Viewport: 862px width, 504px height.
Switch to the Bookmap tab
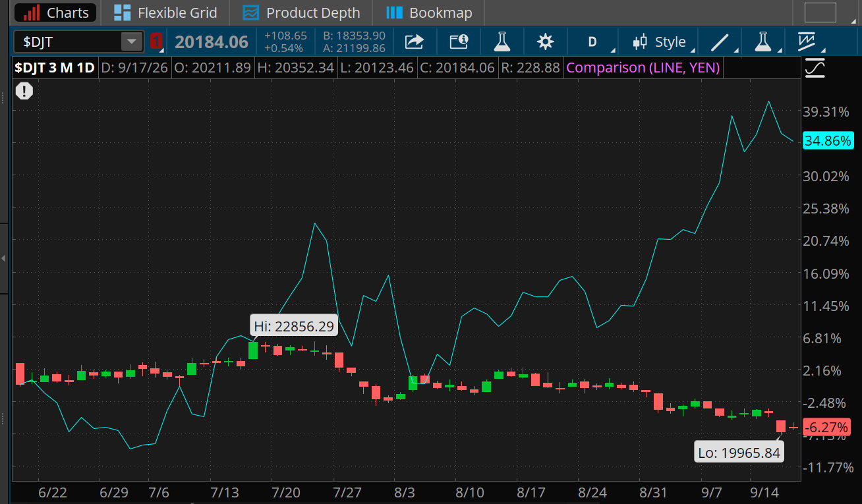(x=429, y=13)
